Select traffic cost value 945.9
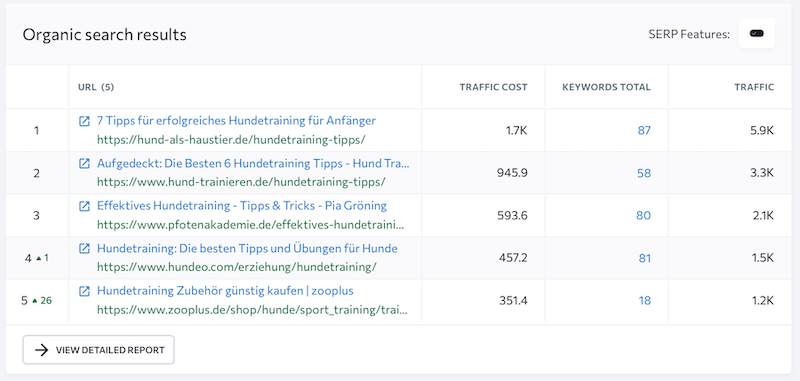The width and height of the screenshot is (800, 381). pos(512,173)
